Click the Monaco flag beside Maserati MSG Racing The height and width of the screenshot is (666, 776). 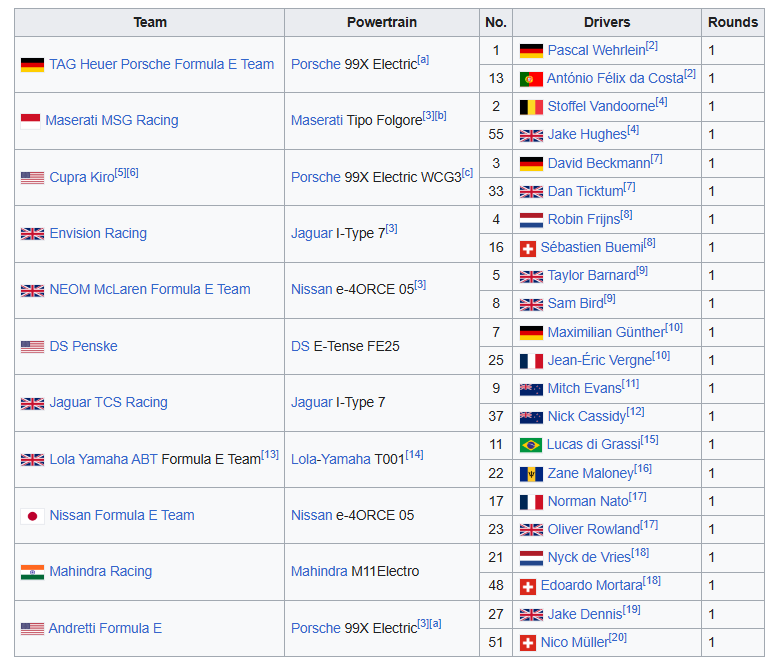30,121
